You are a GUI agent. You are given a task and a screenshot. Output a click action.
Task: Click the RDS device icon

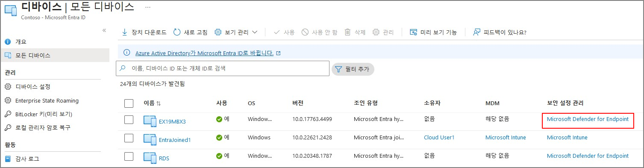pos(150,158)
